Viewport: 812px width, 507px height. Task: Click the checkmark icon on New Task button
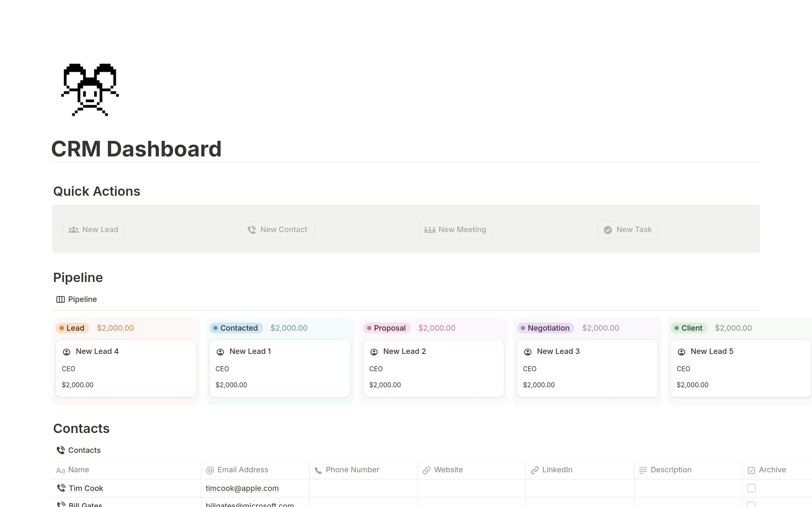(608, 230)
